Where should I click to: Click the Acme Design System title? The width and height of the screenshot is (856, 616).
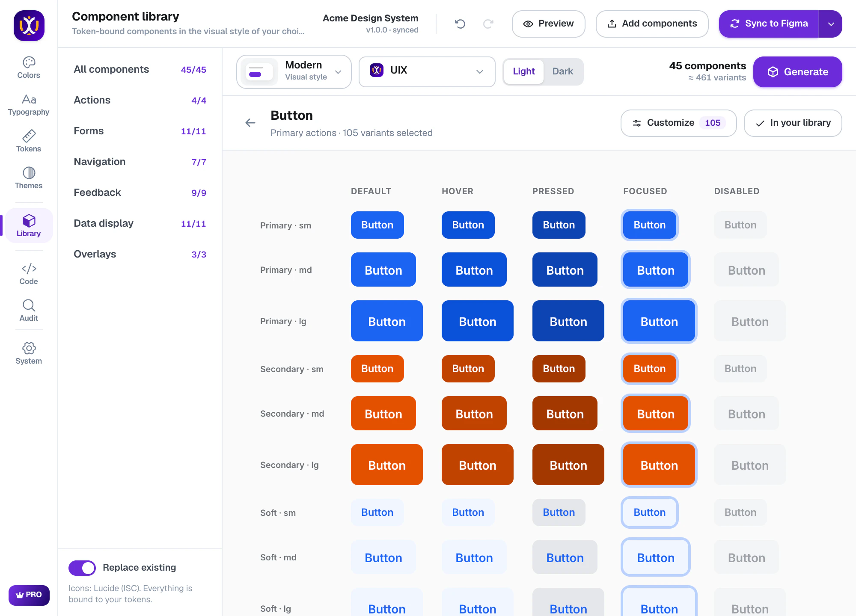(x=370, y=18)
